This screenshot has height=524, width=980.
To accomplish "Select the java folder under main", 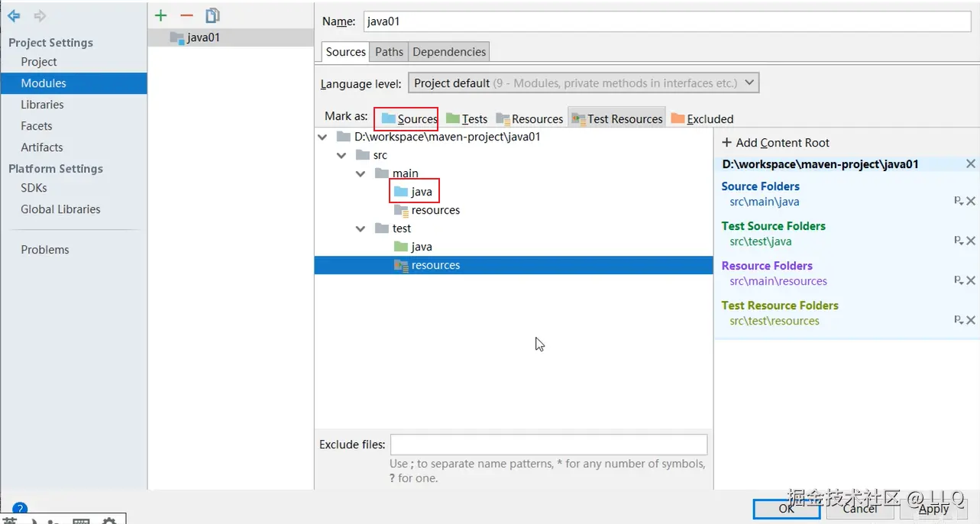I will (413, 192).
